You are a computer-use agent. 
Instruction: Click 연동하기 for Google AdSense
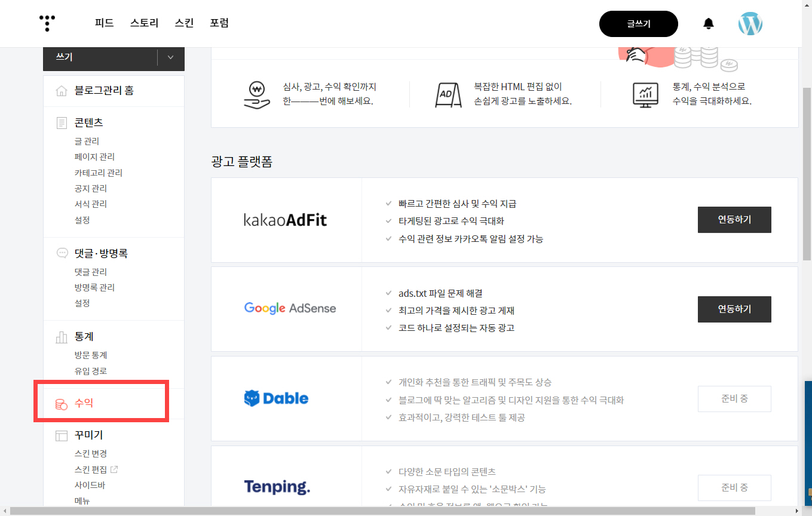click(x=734, y=309)
